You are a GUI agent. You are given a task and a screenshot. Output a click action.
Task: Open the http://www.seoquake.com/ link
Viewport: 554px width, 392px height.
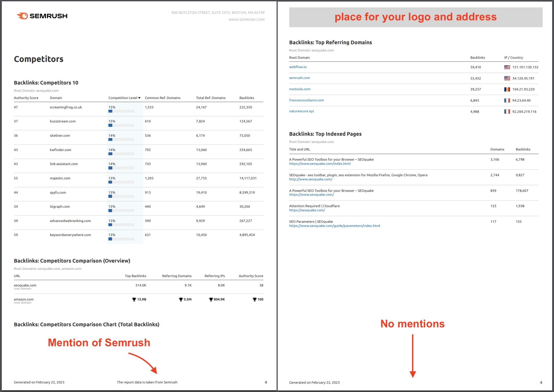[x=311, y=179]
